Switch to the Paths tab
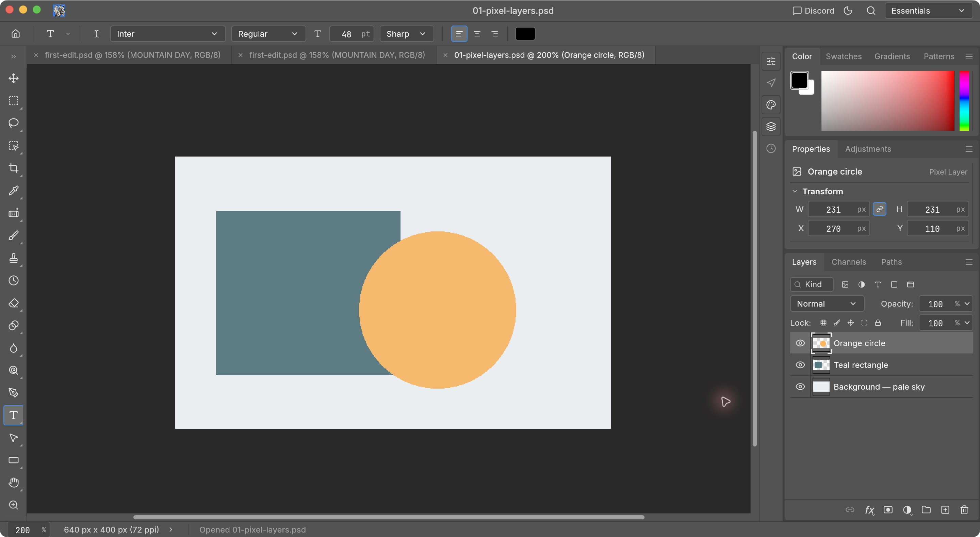The width and height of the screenshot is (980, 537). [x=891, y=262]
